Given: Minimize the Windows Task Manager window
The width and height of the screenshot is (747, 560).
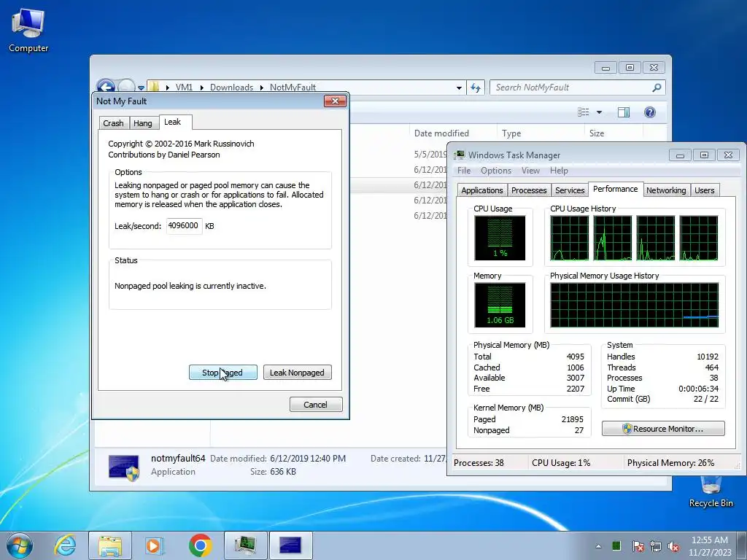Looking at the screenshot, I should (x=681, y=155).
